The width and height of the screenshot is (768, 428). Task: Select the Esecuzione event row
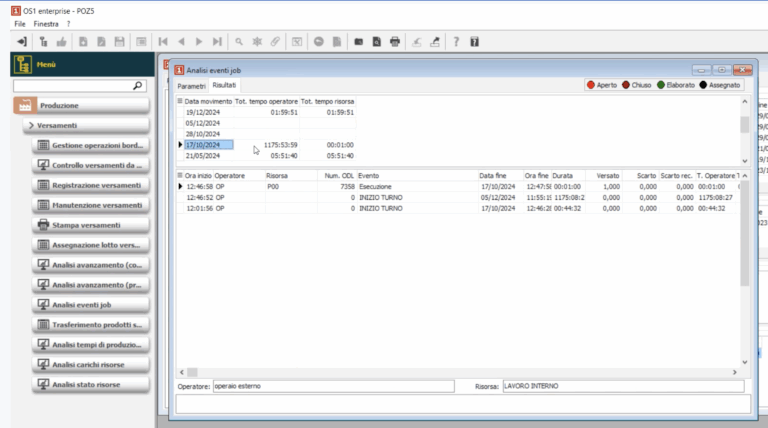coord(460,187)
